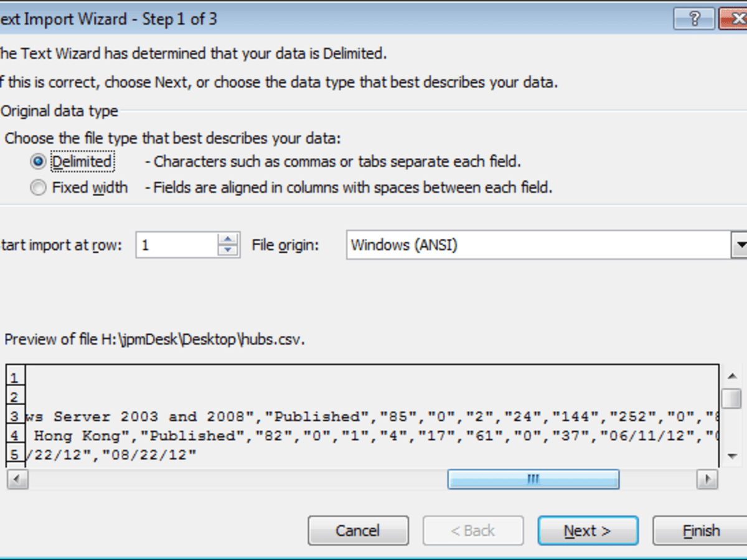This screenshot has width=747, height=560.
Task: Increase start import row with up arrow
Action: click(x=228, y=239)
